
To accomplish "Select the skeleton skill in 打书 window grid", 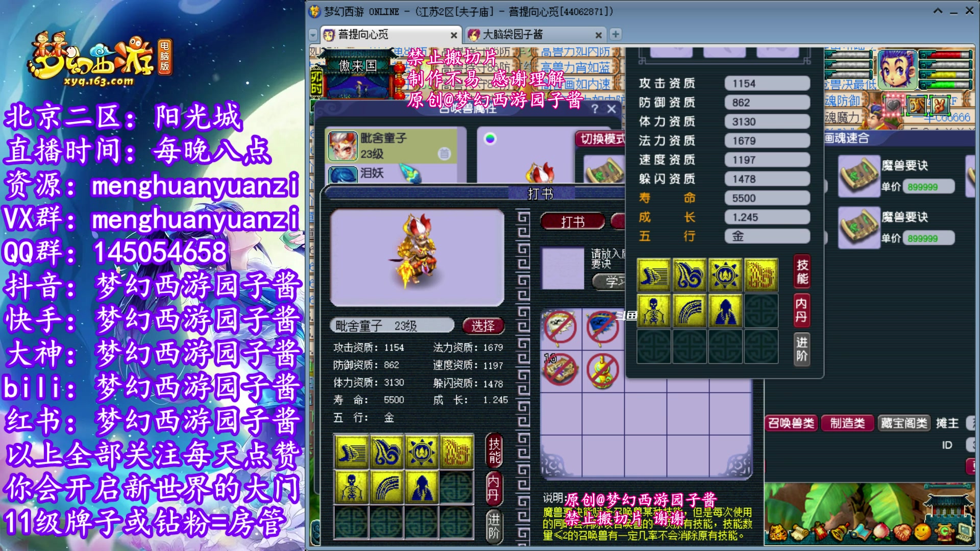I will coord(351,487).
